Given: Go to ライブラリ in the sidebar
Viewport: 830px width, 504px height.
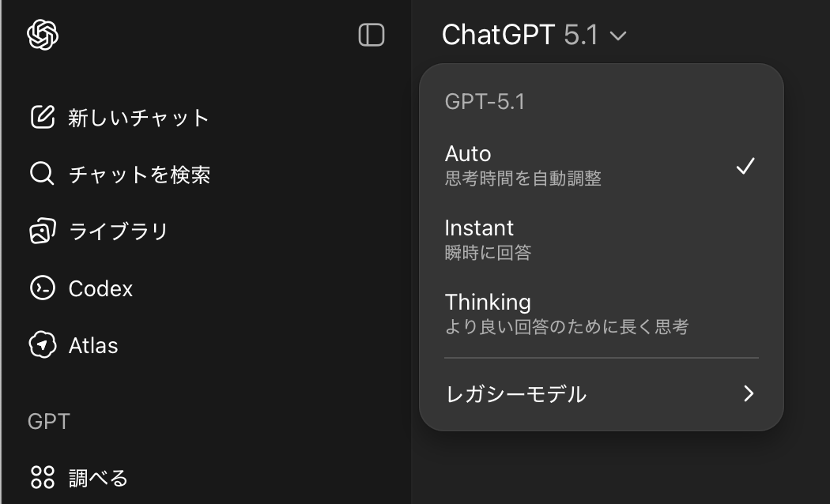Looking at the screenshot, I should click(x=119, y=231).
